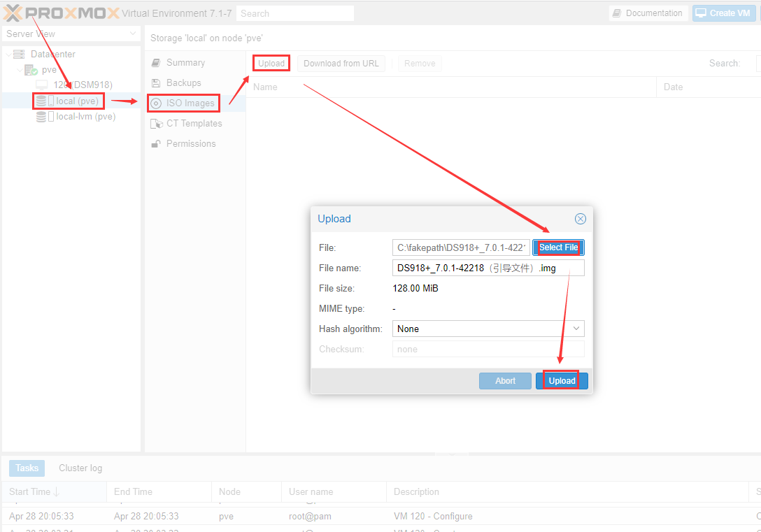Open the CT Templates section
This screenshot has height=532, width=761.
tap(194, 123)
